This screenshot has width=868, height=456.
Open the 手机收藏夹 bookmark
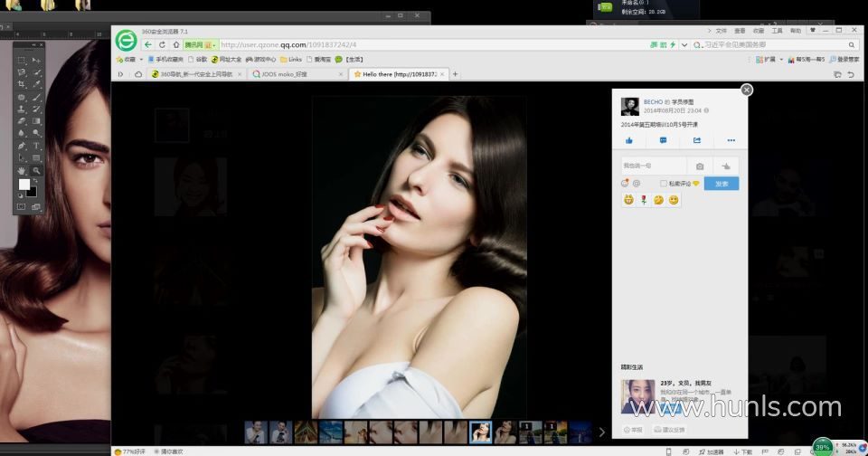166,60
